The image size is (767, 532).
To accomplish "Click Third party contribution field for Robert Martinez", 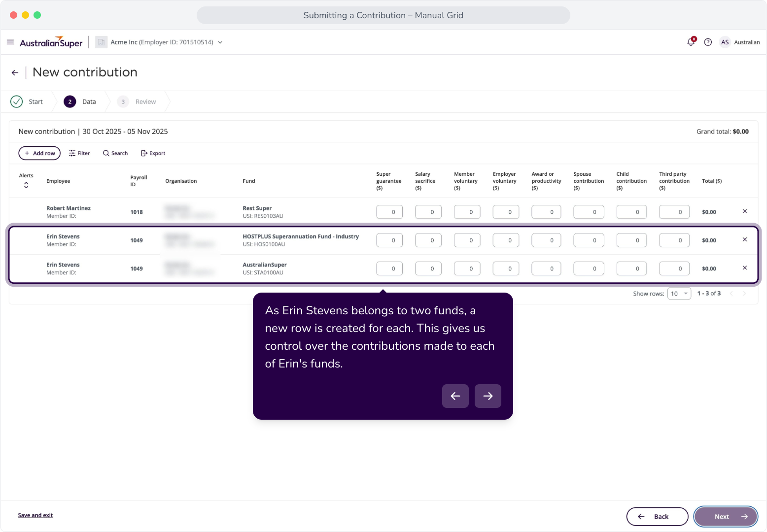I will pos(675,212).
